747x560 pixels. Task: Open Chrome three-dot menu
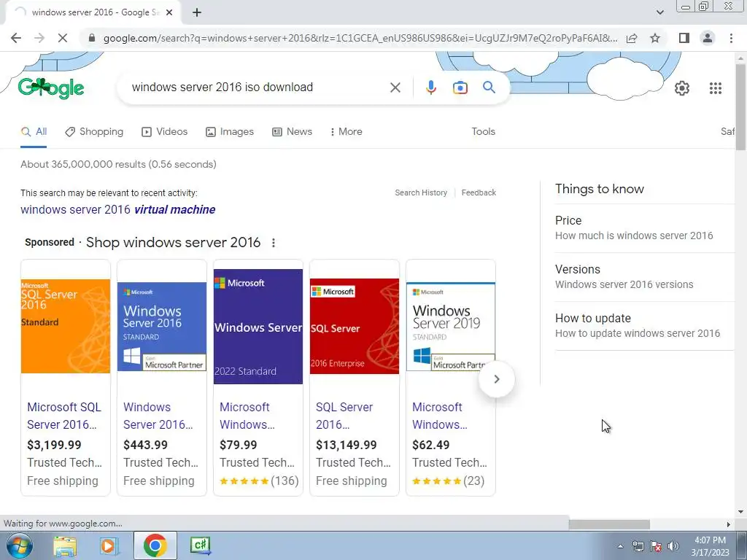click(731, 38)
